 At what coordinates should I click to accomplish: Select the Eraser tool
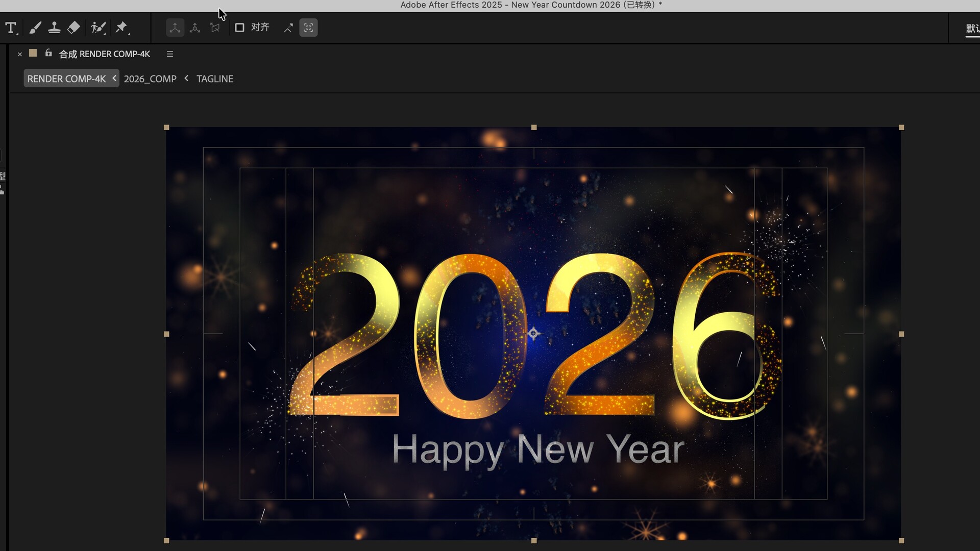pyautogui.click(x=73, y=28)
